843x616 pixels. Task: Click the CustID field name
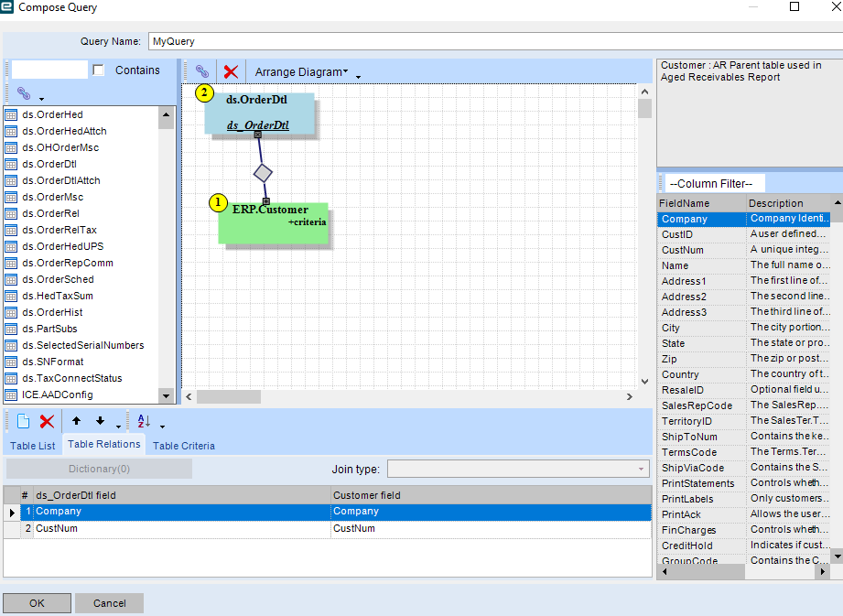coord(677,234)
